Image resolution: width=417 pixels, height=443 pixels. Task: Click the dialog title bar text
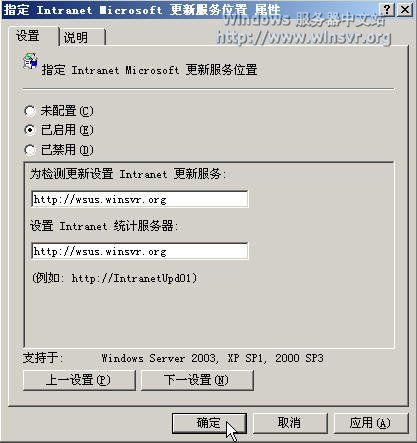[142, 10]
